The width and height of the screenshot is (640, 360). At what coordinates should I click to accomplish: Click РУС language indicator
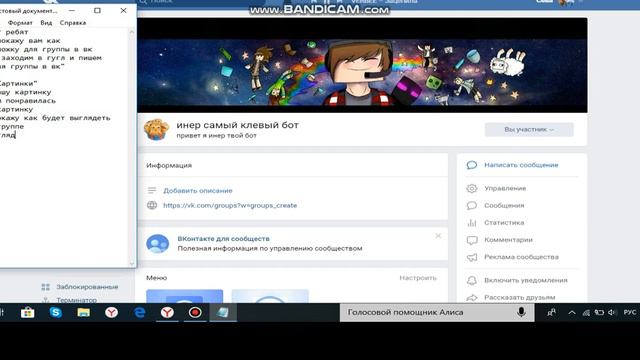(x=630, y=312)
